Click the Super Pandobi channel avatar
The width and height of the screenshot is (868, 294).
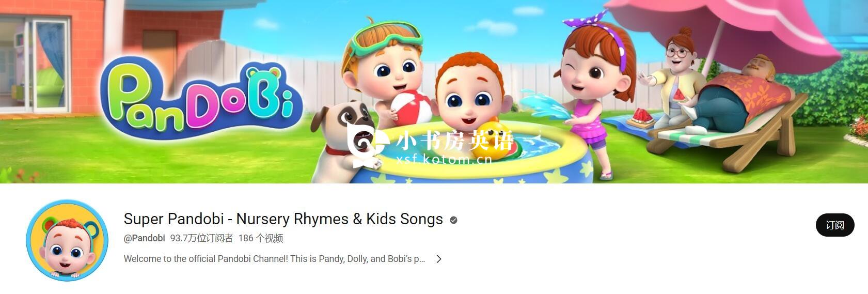point(67,240)
